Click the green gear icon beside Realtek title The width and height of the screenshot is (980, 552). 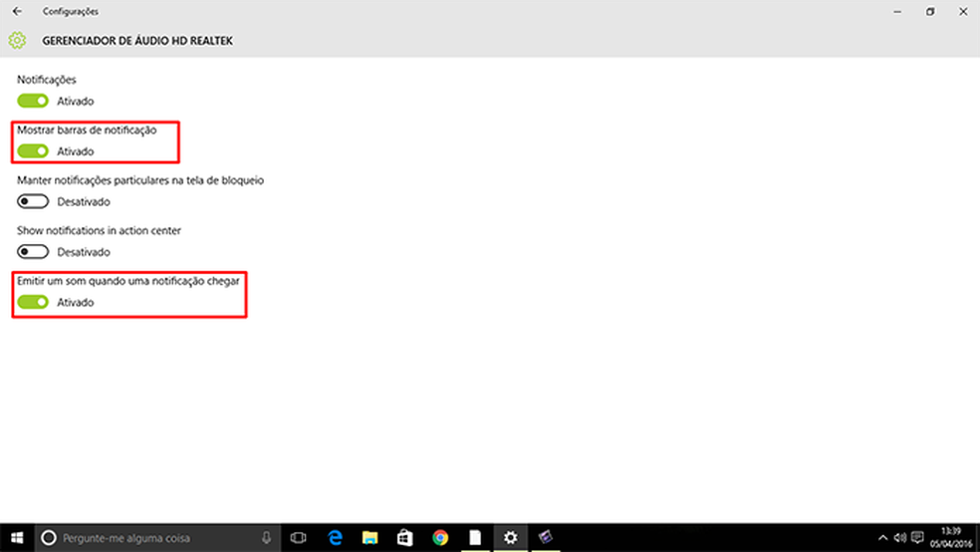tap(18, 41)
